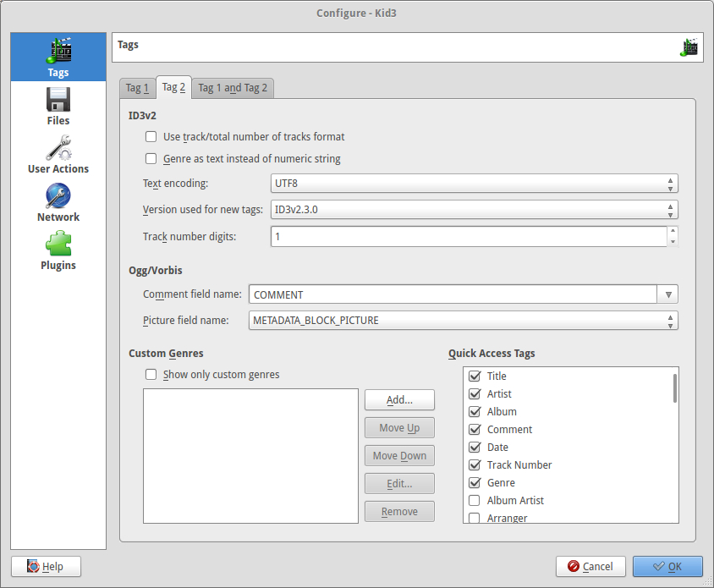
Task: Uncheck Comment quick access tag
Action: click(475, 429)
